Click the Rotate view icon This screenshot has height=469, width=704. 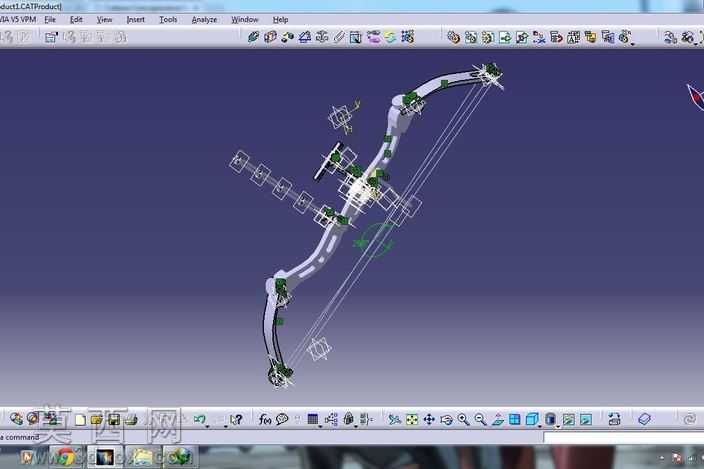coord(446,420)
